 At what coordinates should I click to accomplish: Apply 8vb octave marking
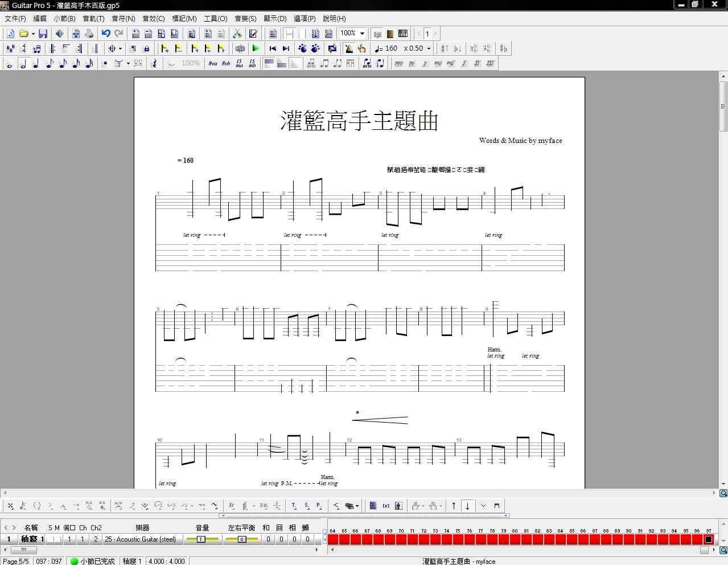[226, 63]
